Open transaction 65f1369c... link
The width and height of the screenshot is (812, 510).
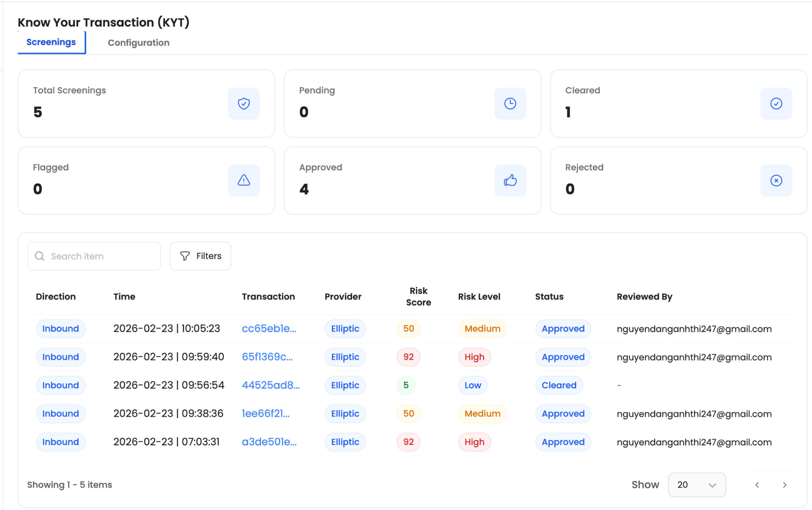267,357
